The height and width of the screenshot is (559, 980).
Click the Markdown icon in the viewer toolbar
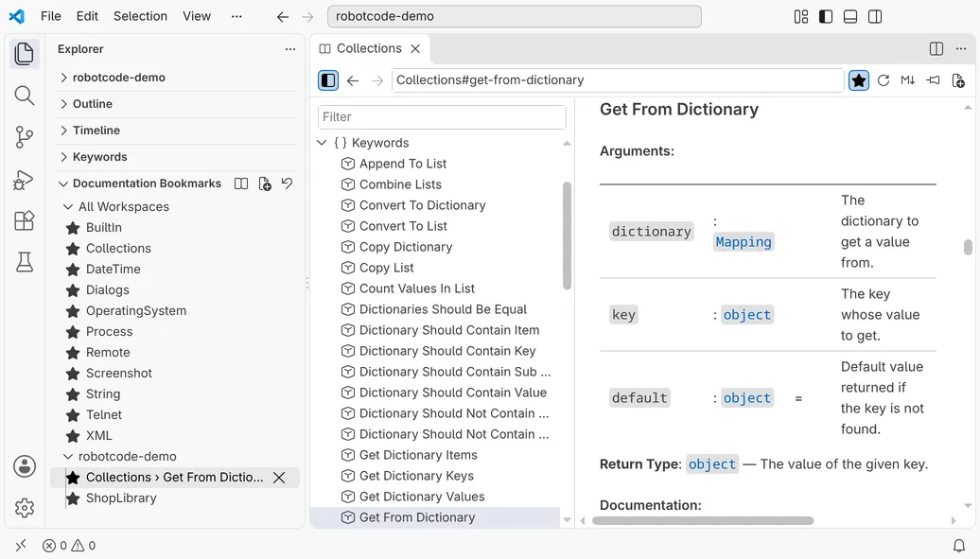[x=907, y=80]
